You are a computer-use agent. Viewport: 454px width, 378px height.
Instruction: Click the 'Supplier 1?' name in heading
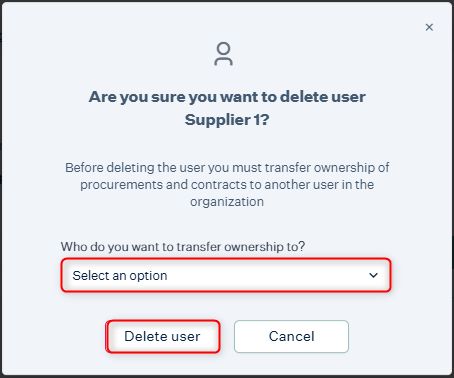click(227, 120)
